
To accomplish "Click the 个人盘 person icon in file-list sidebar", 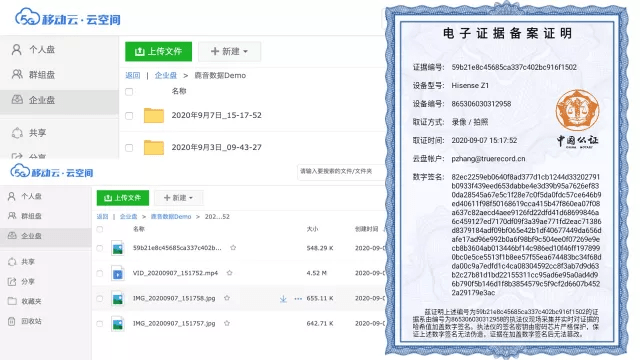I will point(12,196).
